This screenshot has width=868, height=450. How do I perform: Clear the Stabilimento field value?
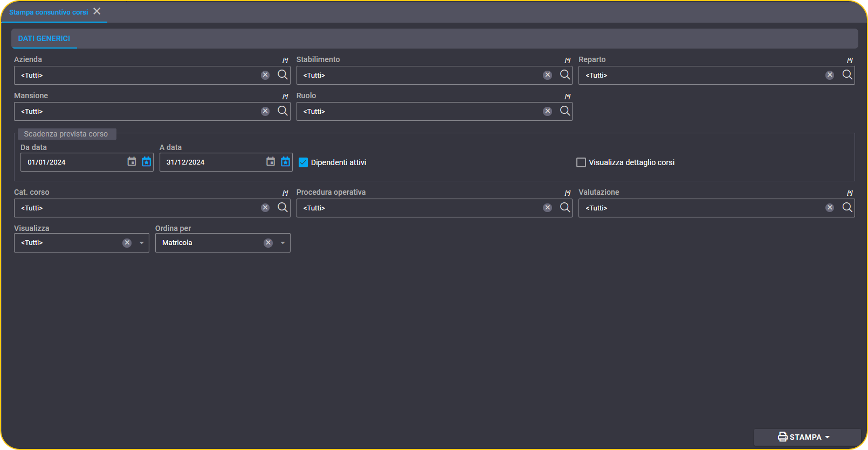[548, 75]
